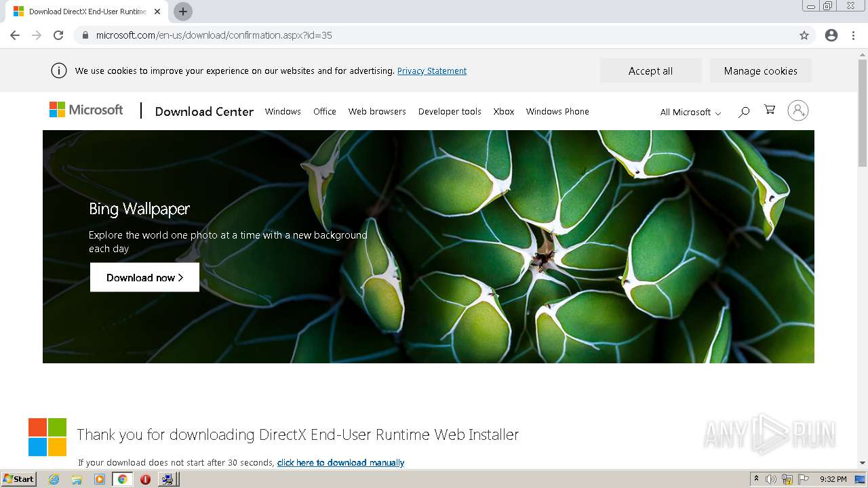Select the Download DirectX End-User Runtime tab
Image resolution: width=868 pixels, height=488 pixels.
(87, 12)
